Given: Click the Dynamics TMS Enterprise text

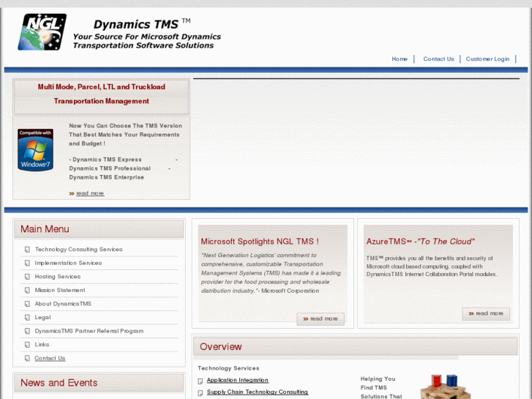Looking at the screenshot, I should point(107,177).
